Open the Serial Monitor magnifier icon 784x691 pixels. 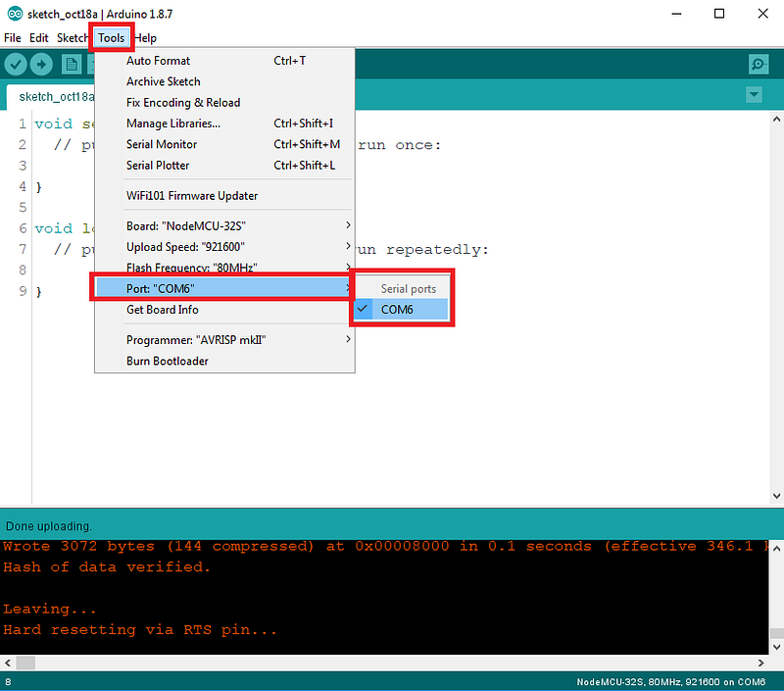tap(758, 64)
